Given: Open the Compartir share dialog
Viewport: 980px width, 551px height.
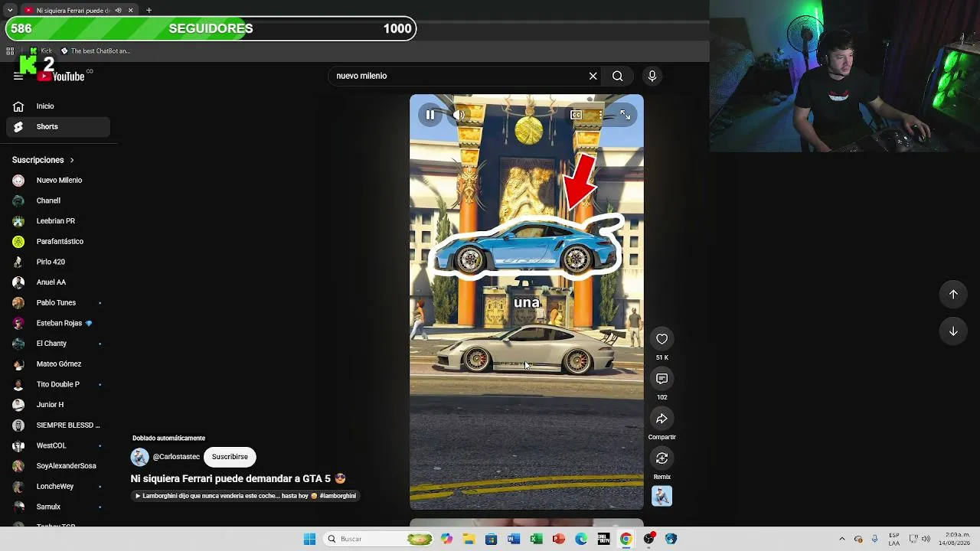Looking at the screenshot, I should pos(661,419).
